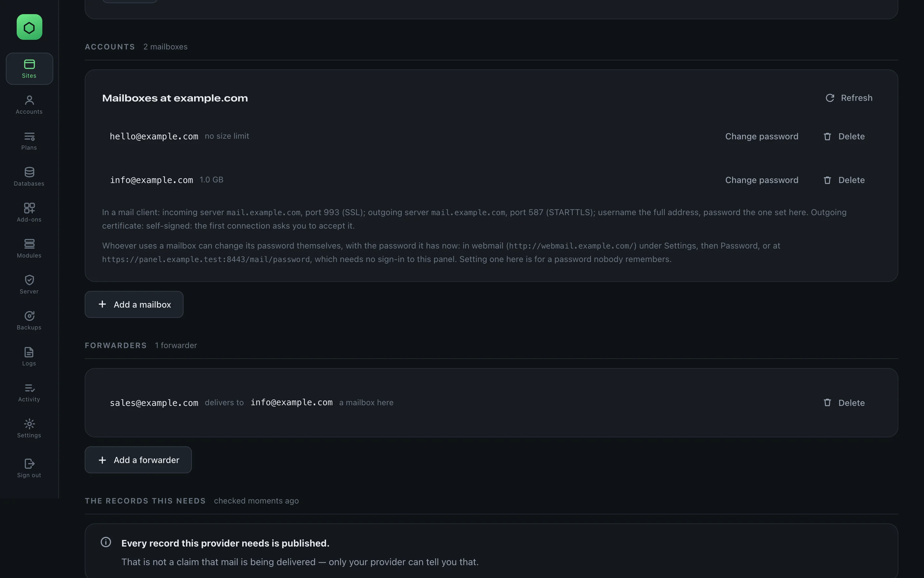The height and width of the screenshot is (578, 924).
Task: Click the panel.example.test mail password URL
Action: [206, 259]
